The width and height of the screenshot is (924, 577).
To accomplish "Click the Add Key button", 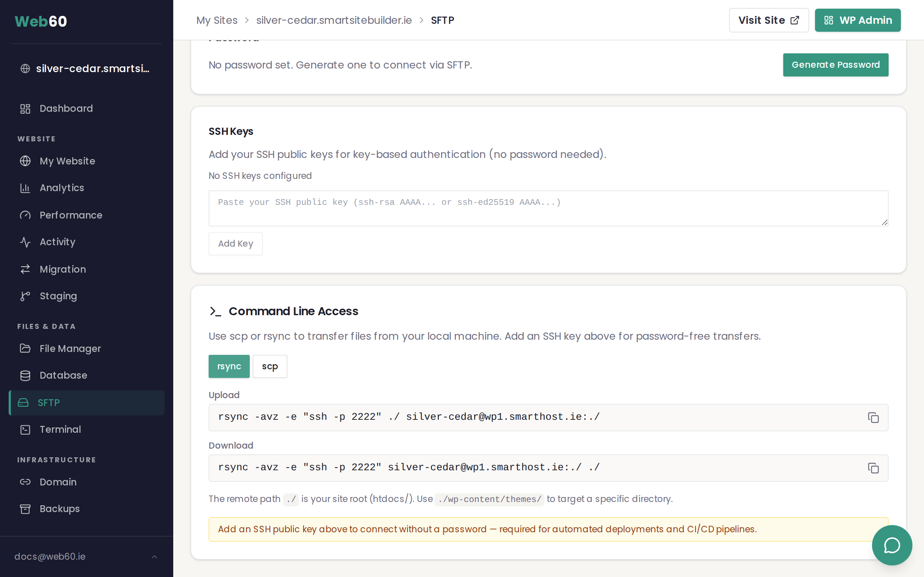I will [x=235, y=243].
